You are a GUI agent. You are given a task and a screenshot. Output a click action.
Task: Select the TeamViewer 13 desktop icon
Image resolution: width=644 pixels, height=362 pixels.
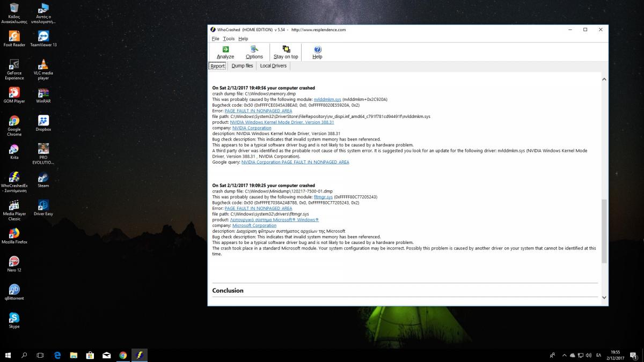tap(43, 39)
